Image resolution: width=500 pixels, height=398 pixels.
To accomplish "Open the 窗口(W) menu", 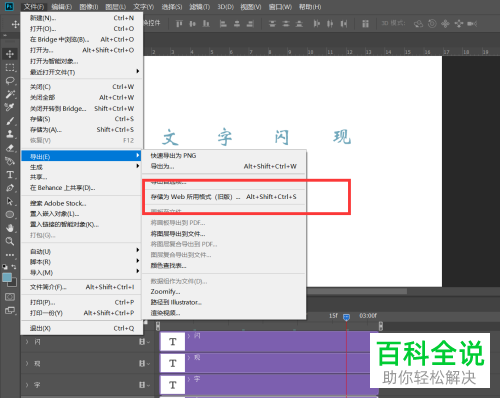I will point(280,7).
